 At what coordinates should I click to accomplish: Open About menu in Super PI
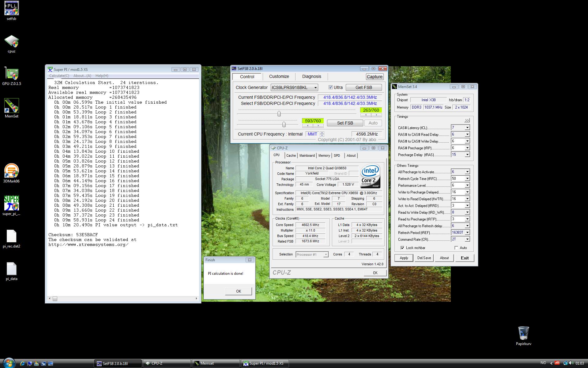[82, 76]
